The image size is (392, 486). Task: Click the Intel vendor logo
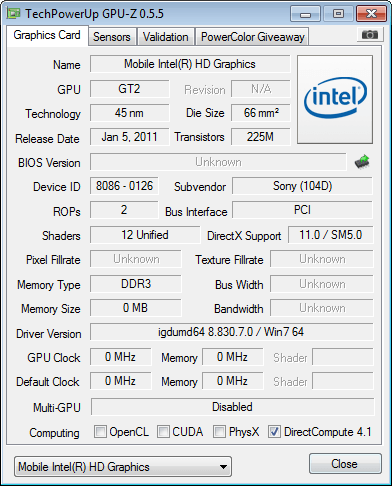(335, 99)
